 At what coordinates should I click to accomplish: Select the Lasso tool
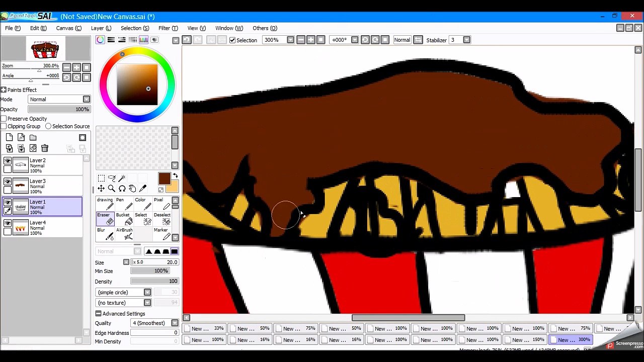tap(112, 178)
